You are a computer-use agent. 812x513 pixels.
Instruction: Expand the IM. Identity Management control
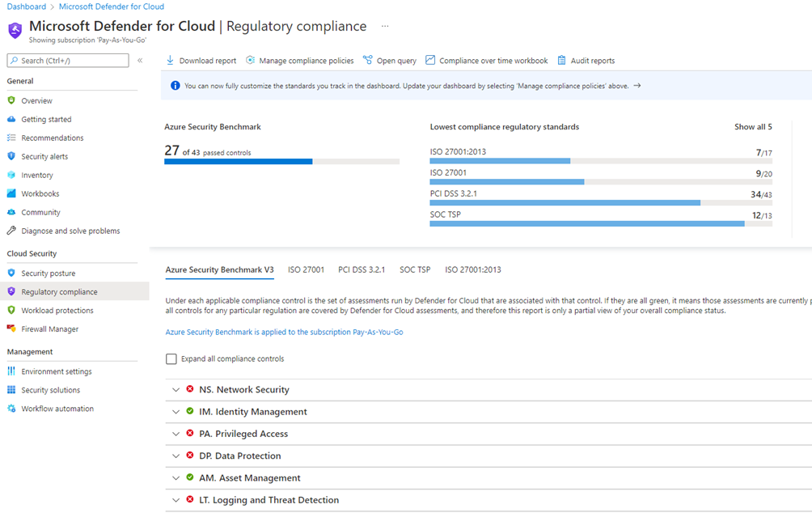(176, 412)
